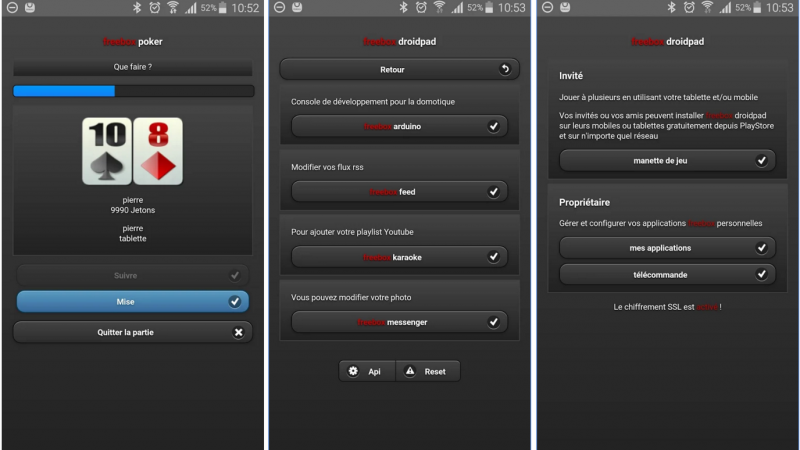Tap the 8 of diamonds card
The height and width of the screenshot is (450, 800).
[x=158, y=151]
